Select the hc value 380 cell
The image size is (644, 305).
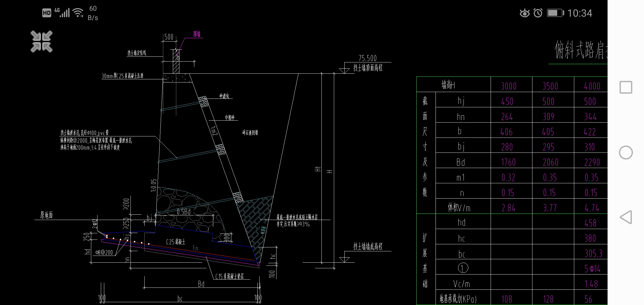coord(591,237)
